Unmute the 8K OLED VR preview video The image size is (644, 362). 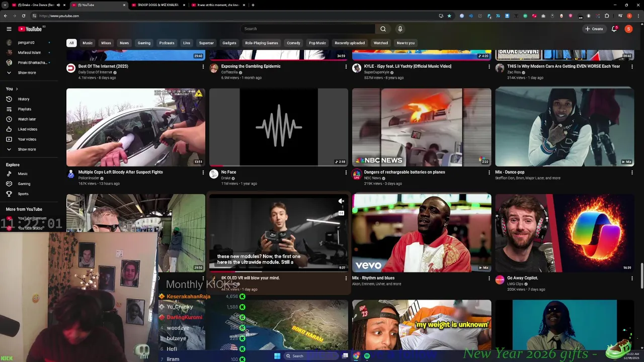[x=341, y=202]
